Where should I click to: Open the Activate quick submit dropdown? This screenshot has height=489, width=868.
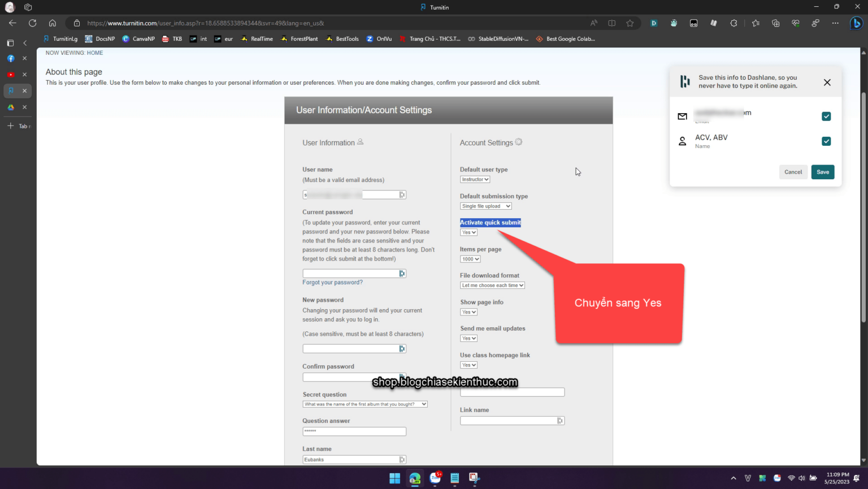(468, 232)
